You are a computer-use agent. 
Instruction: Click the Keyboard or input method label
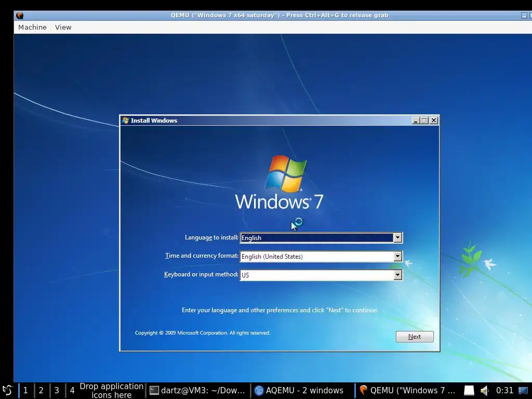click(x=201, y=274)
